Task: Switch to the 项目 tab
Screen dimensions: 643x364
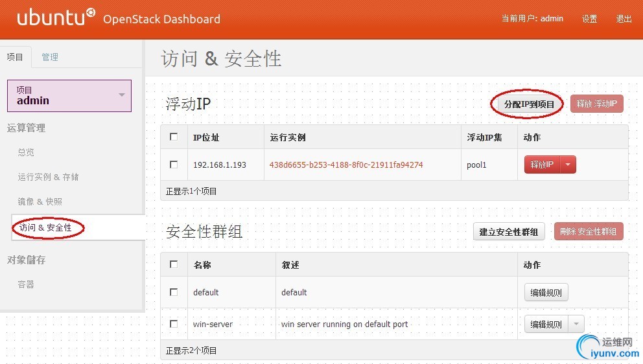Action: [15, 57]
